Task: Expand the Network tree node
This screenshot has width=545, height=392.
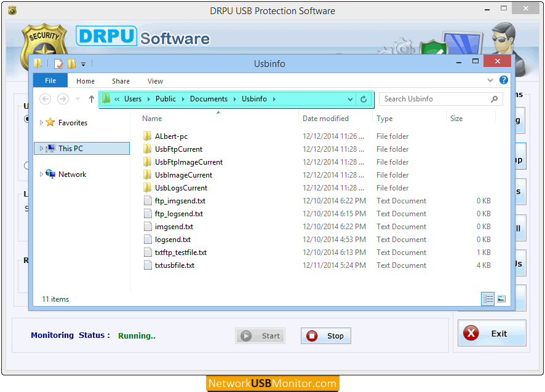Action: pyautogui.click(x=41, y=174)
